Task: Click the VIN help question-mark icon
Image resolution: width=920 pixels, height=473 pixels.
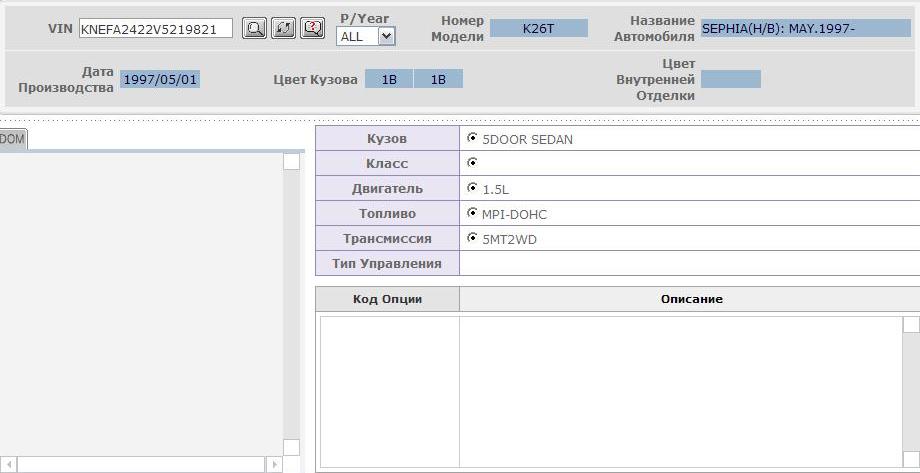Action: (x=313, y=29)
